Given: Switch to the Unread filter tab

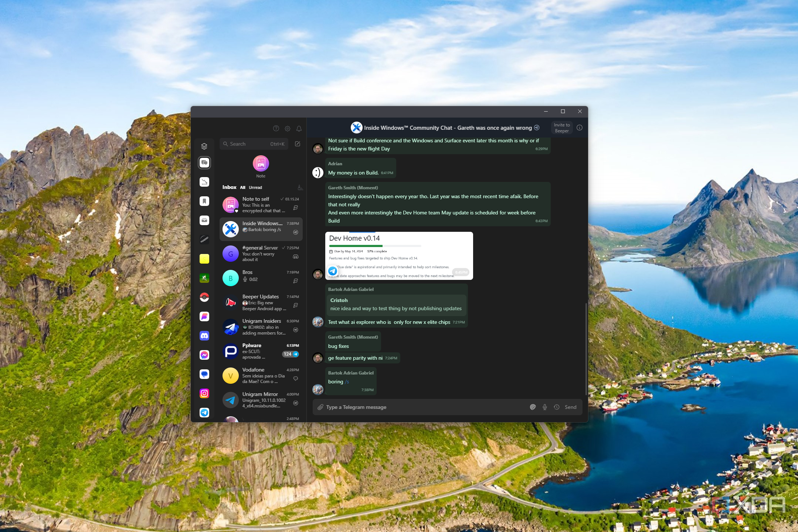Looking at the screenshot, I should [255, 187].
